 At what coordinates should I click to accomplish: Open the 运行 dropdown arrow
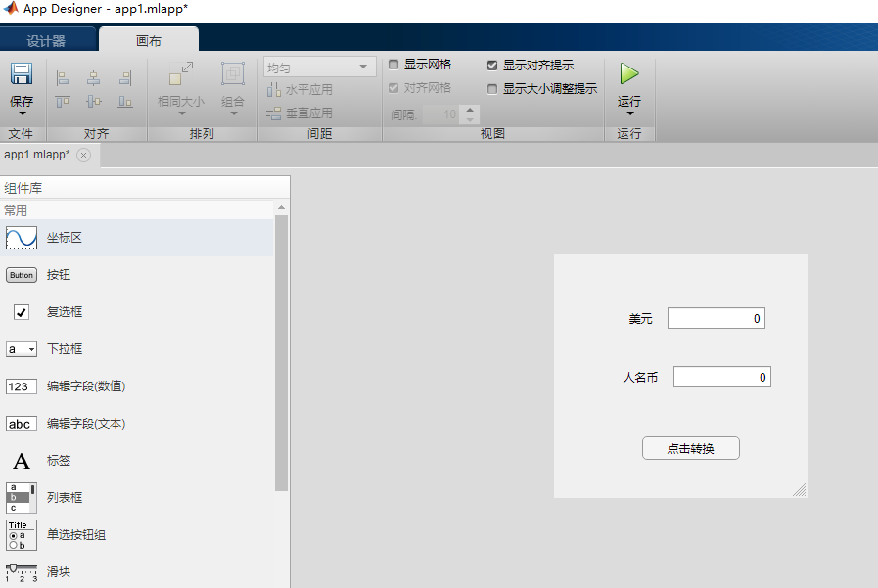point(630,113)
